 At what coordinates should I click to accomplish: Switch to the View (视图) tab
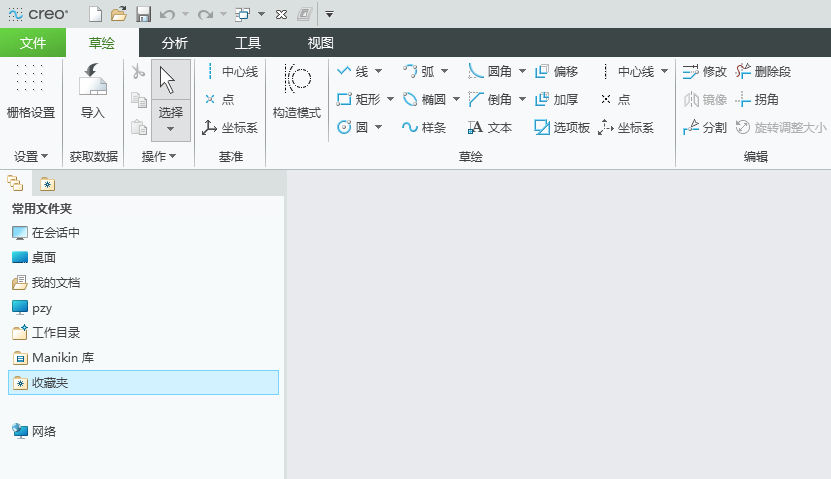click(320, 43)
